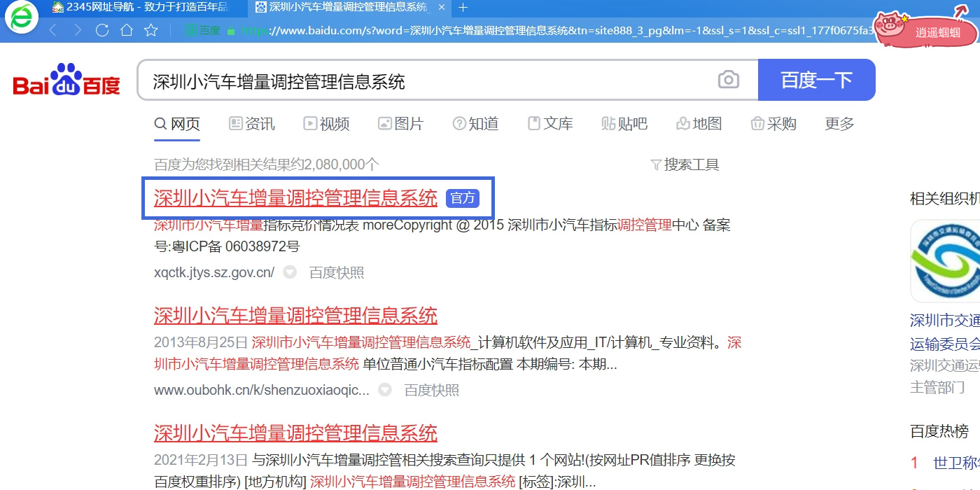
Task: Switch to 图片 results
Action: point(401,124)
